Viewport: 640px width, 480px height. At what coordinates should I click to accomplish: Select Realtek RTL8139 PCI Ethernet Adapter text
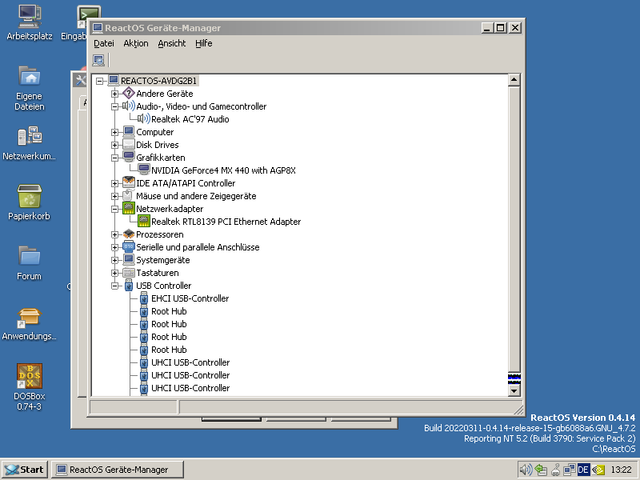[226, 222]
